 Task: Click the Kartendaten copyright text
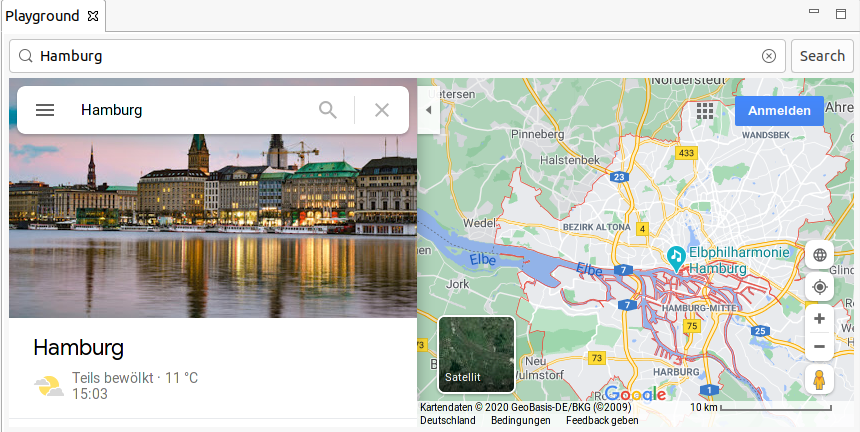[525, 407]
